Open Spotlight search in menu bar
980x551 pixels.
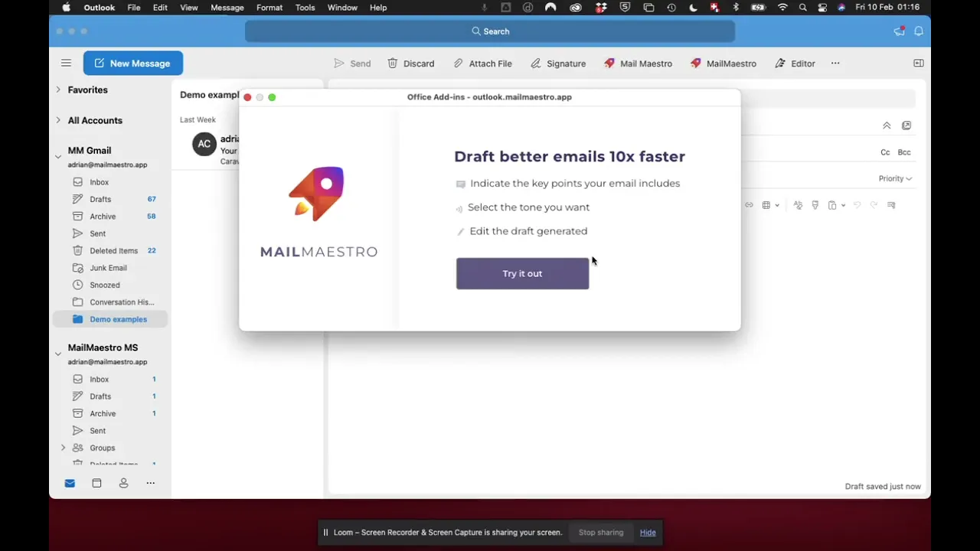click(x=802, y=8)
